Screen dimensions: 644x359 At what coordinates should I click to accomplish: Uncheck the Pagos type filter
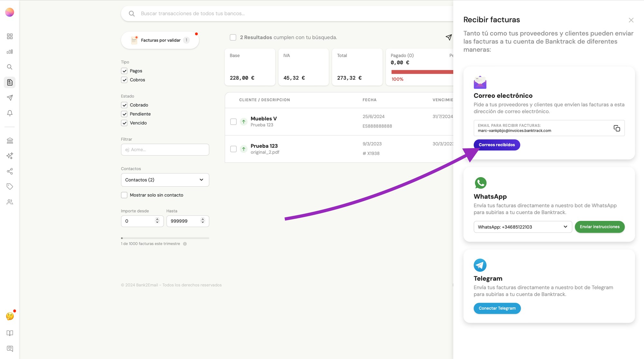pyautogui.click(x=124, y=71)
